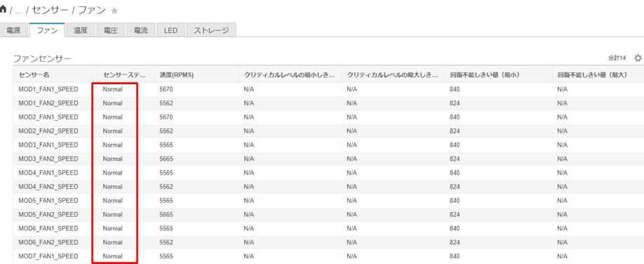The width and height of the screenshot is (644, 264).
Task: Click Normal status of MOD3_FAN2_SPEED
Action: tap(112, 159)
